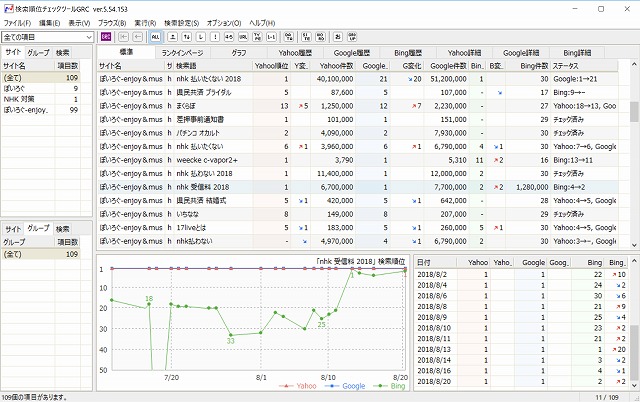640x402 pixels.
Task: Click the GOTO toolbar icon
Action: coord(289,37)
